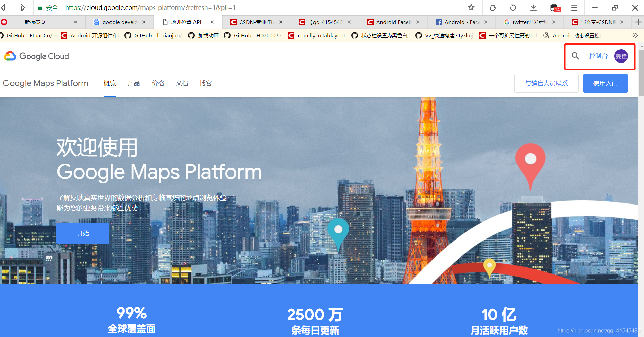
Task: Close the 新标签页 tab
Action: tap(75, 22)
